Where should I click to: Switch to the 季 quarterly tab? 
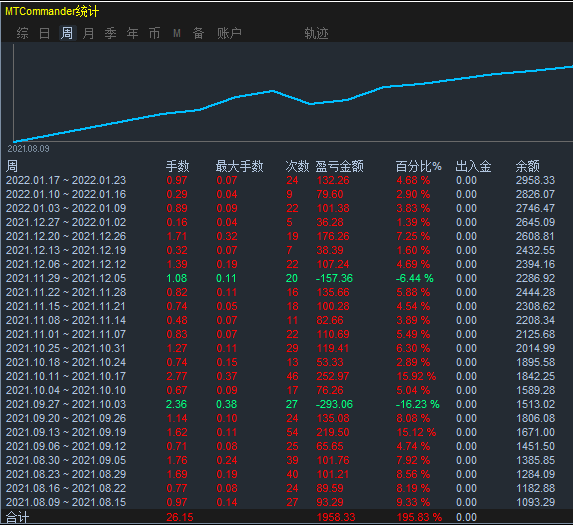click(x=110, y=33)
